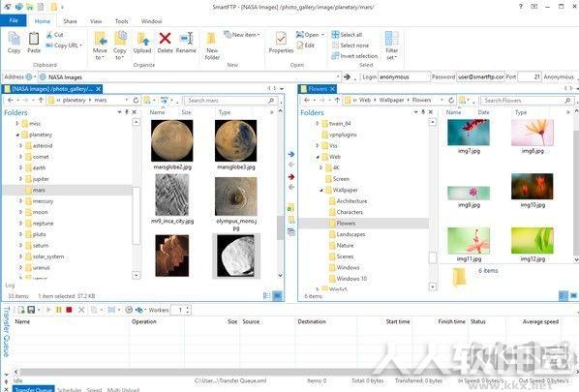Click the Paste clipboard icon
The image size is (579, 392).
click(34, 39)
